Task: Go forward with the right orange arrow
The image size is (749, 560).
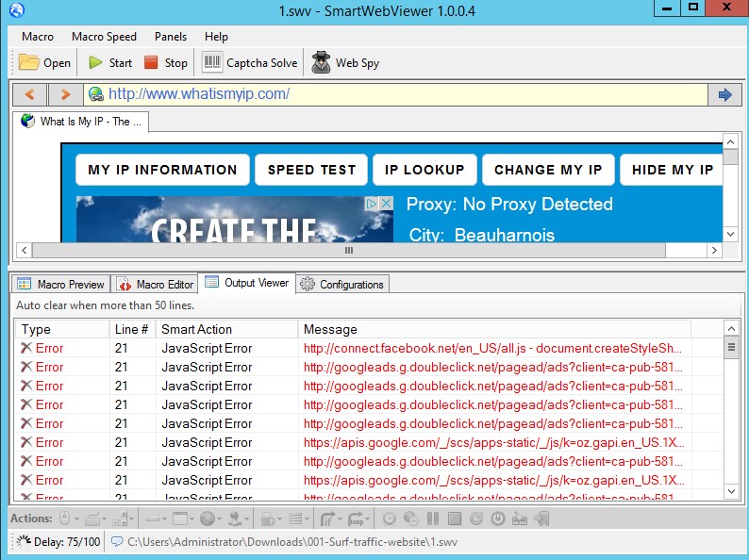Action: tap(65, 94)
